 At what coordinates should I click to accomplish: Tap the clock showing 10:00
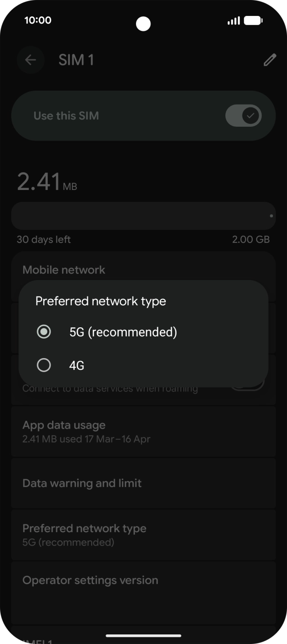(x=38, y=20)
